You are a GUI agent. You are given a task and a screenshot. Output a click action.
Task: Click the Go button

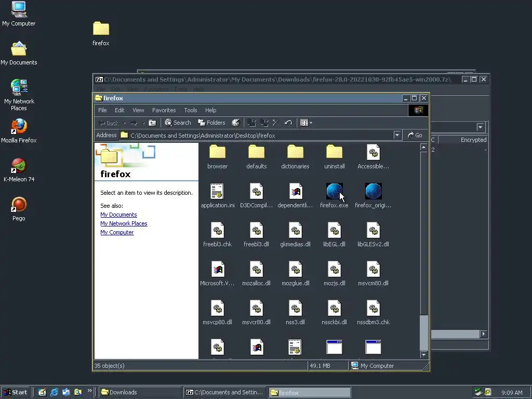point(415,135)
